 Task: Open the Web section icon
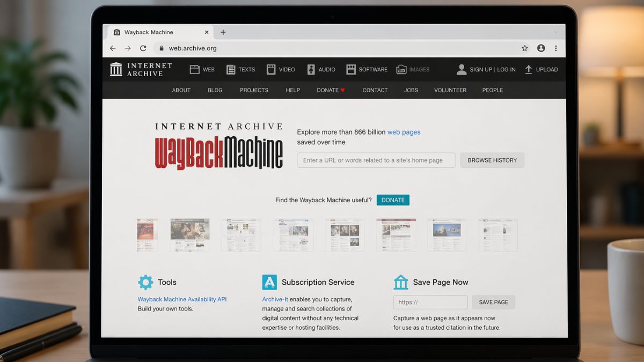click(x=194, y=69)
